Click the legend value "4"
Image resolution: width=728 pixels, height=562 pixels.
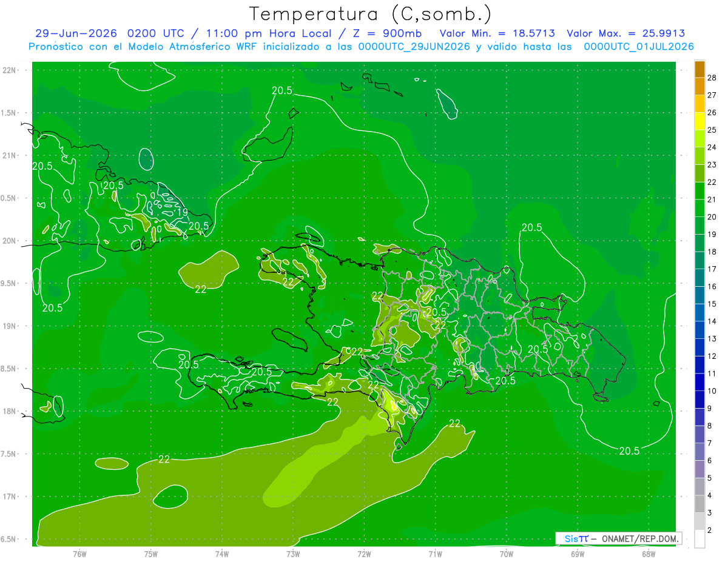coord(710,495)
